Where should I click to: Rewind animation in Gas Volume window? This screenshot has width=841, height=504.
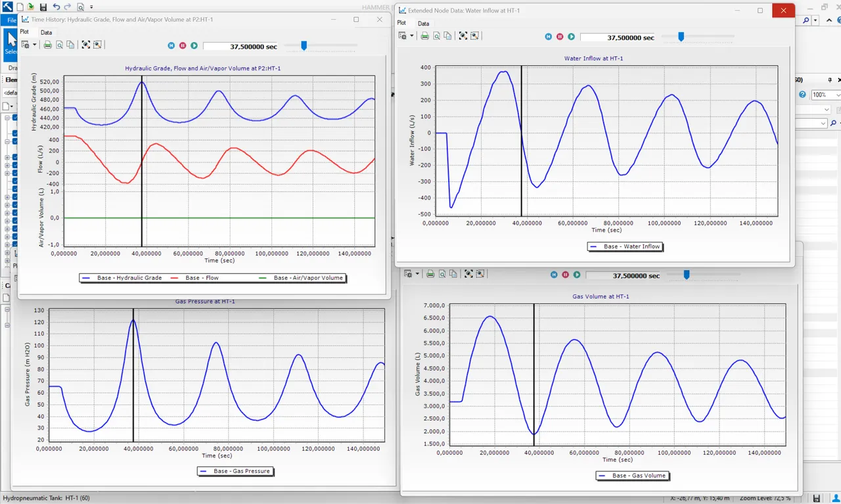coord(554,275)
